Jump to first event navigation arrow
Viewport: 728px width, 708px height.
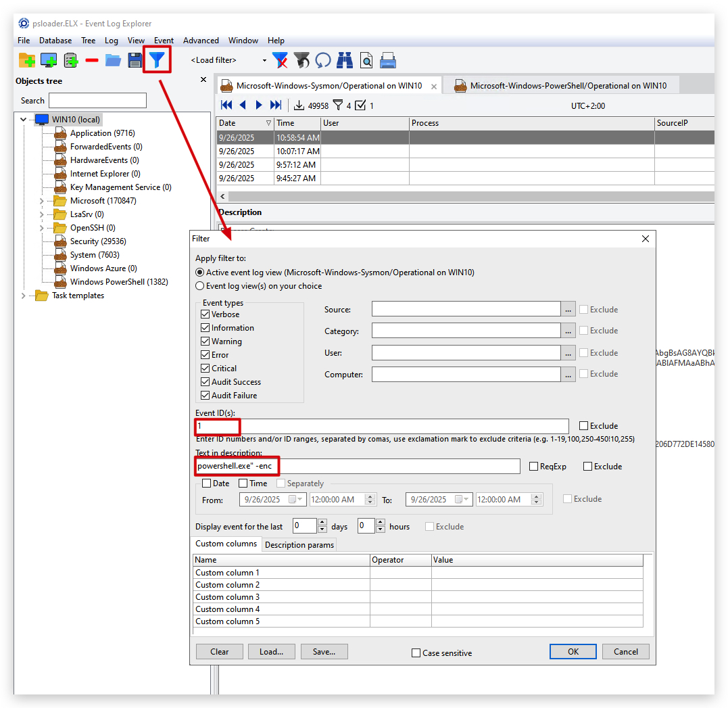tap(226, 105)
